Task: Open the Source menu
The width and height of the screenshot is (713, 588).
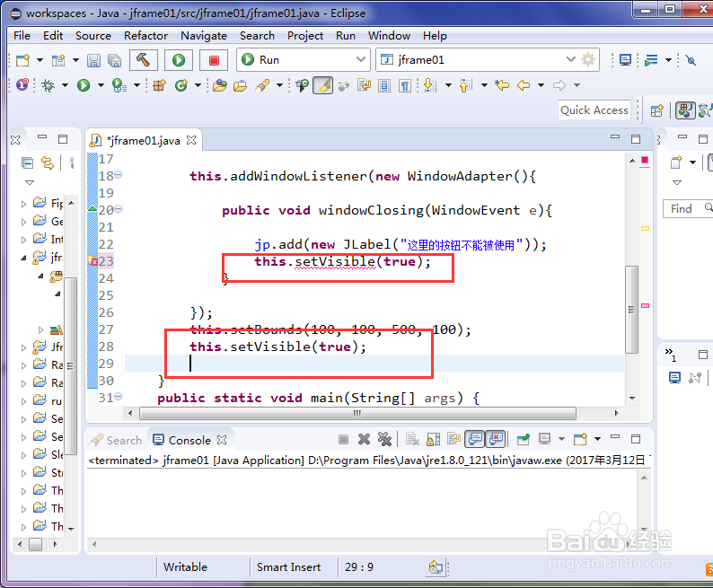Action: (93, 35)
